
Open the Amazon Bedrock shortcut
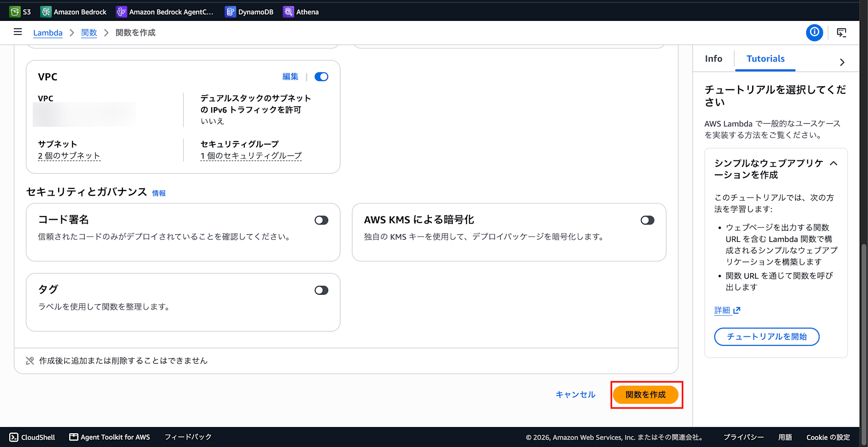point(73,12)
